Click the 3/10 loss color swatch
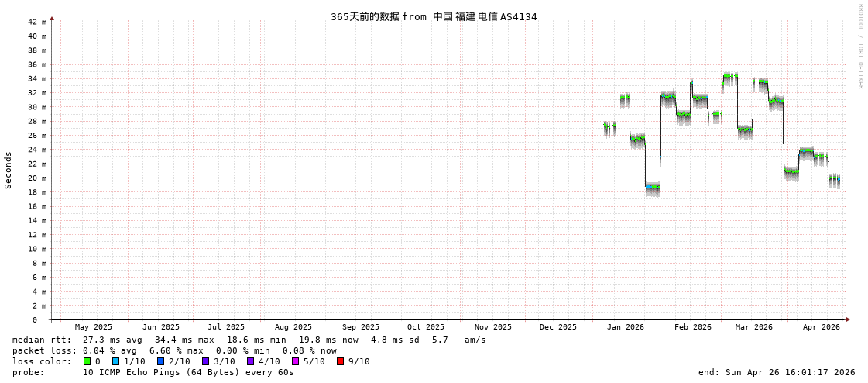Screen dimensions: 868x383 tap(206, 361)
